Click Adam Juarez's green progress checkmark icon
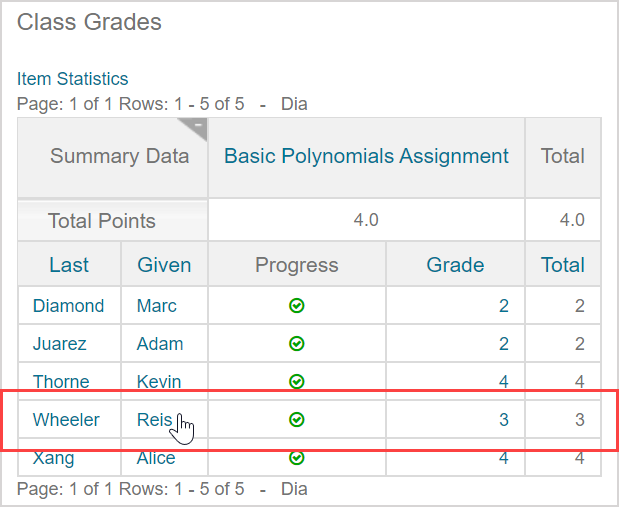 pos(296,344)
